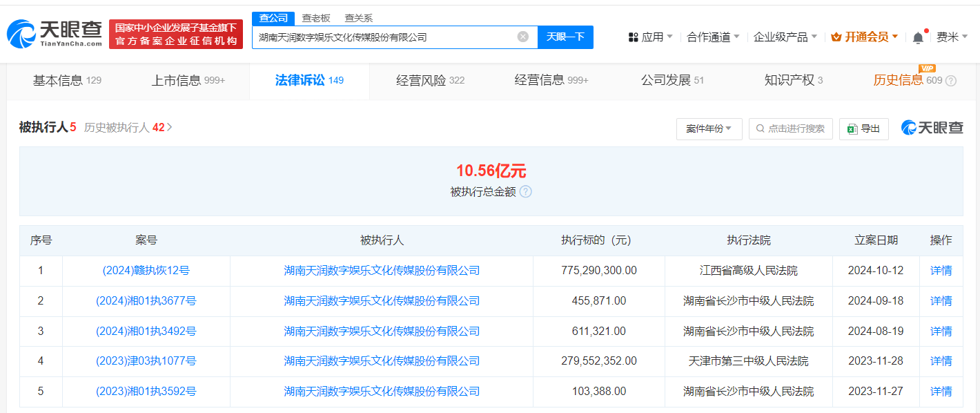Select the amount 279,552,352.00
This screenshot has height=413, width=980.
click(599, 361)
